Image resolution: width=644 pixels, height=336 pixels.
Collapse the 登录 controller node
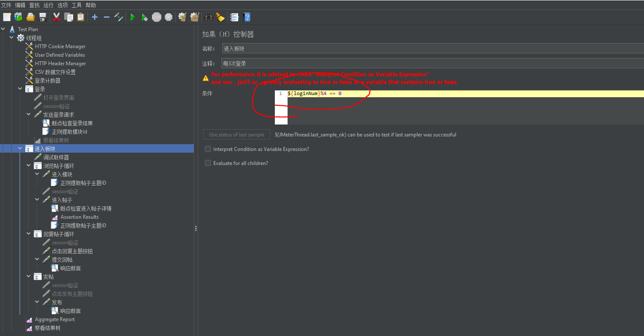pos(20,89)
